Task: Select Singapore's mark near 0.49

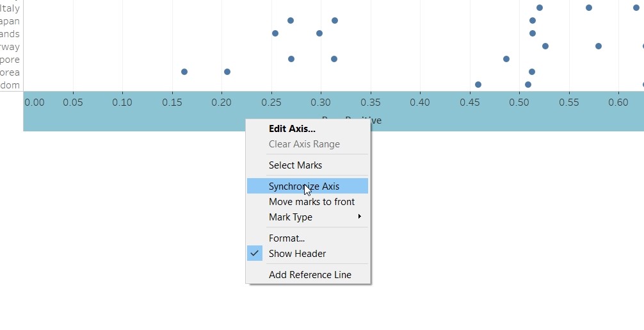Action: click(506, 59)
